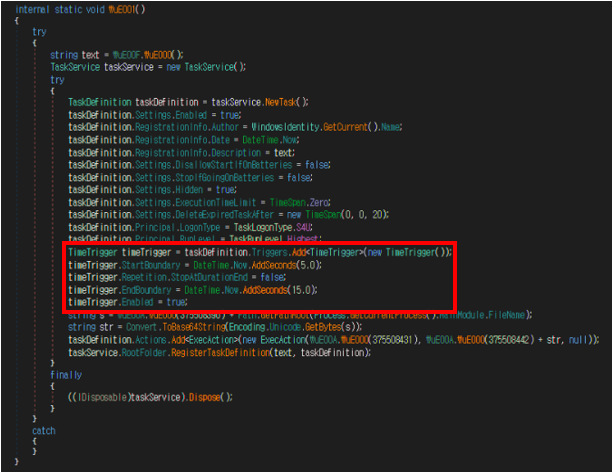612x472 pixels.
Task: Click 'timeTrigger.EndBoundary' AddSeconds(15.0) line
Action: (193, 290)
